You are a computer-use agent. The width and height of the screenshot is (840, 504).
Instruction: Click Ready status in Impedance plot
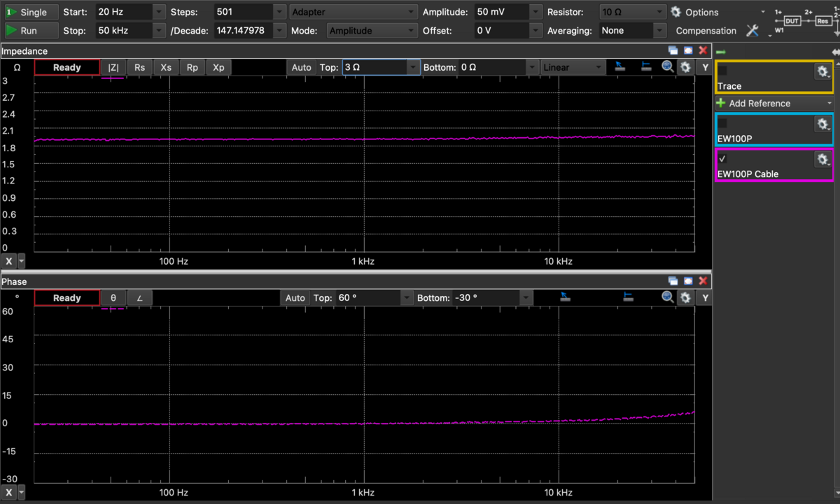pyautogui.click(x=67, y=67)
